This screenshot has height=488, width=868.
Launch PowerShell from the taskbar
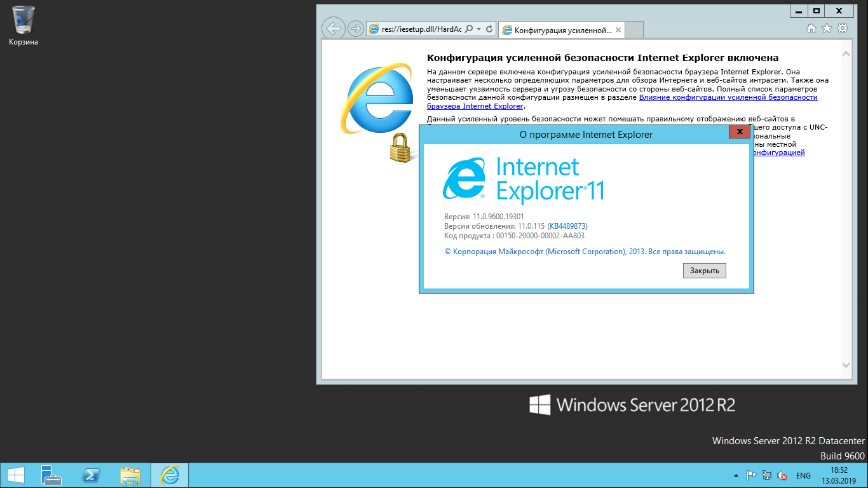point(92,475)
